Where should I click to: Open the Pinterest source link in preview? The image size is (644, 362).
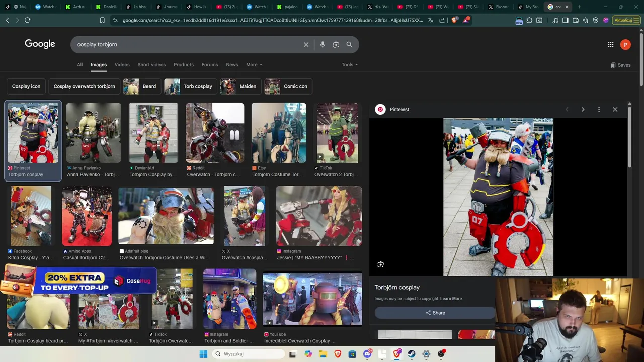392,109
